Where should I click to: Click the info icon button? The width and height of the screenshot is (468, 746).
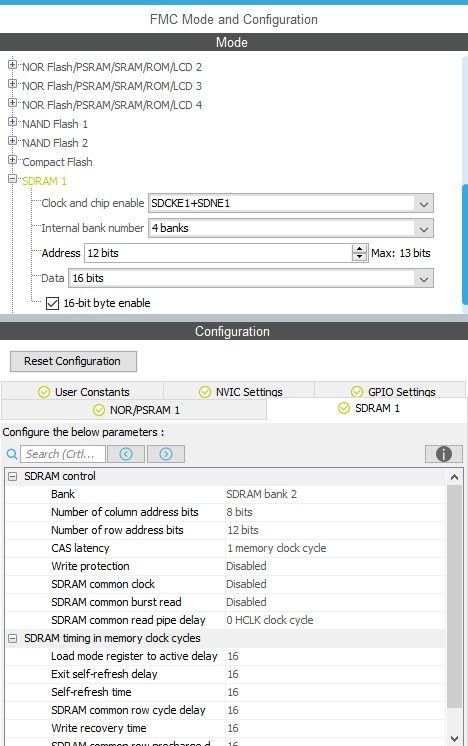click(443, 454)
